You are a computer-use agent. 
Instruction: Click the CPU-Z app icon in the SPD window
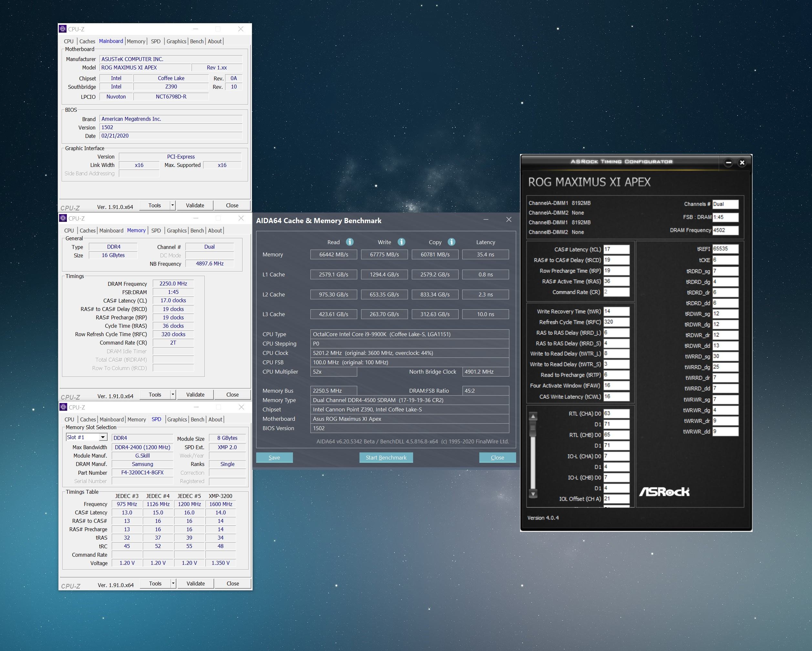[x=64, y=407]
